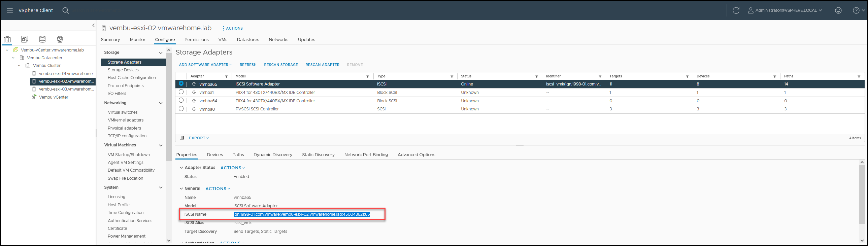The height and width of the screenshot is (246, 868).
Task: Open the column chooser icon beside Export
Action: 182,138
